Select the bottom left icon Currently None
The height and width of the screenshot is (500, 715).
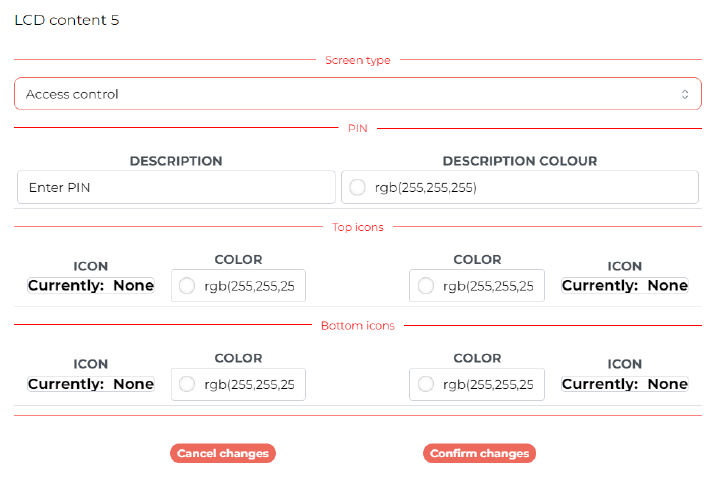point(91,384)
